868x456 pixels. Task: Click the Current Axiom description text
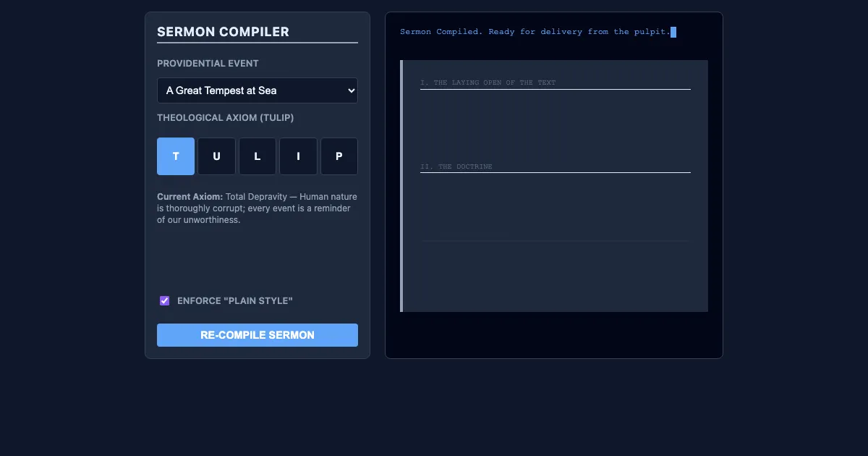(x=257, y=208)
